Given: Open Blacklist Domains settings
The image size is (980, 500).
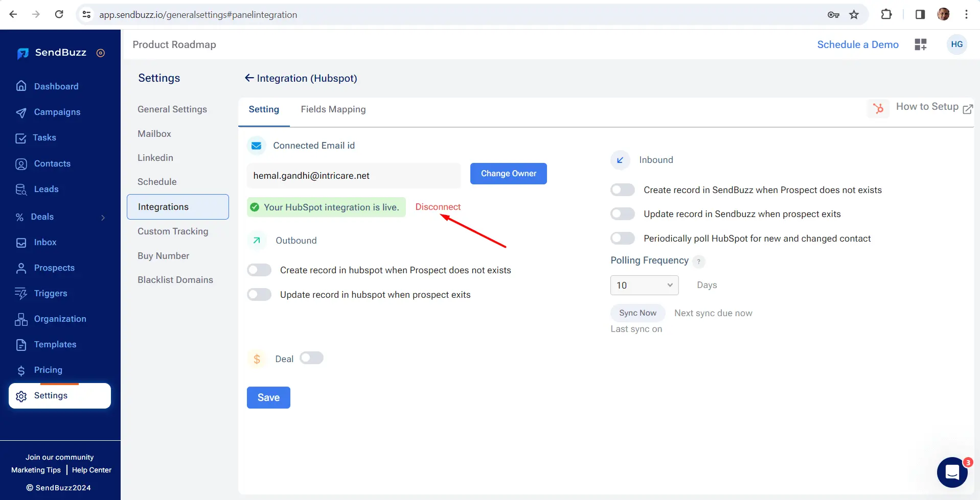Looking at the screenshot, I should 175,280.
